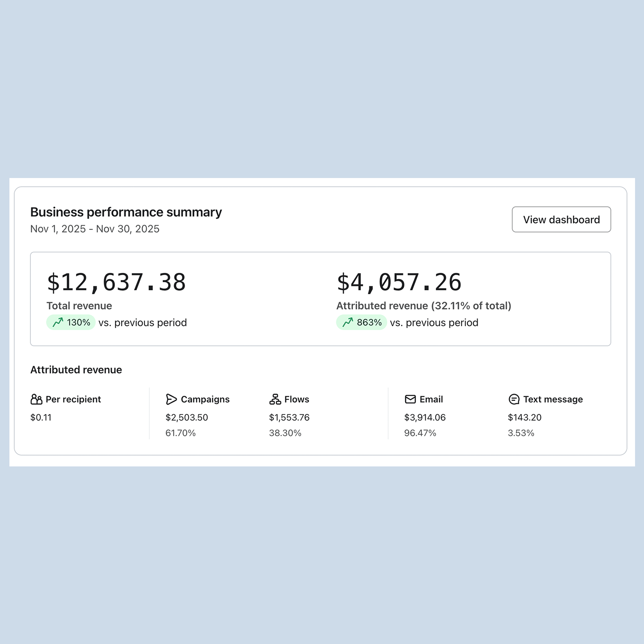Screen dimensions: 644x644
Task: Click the total revenue trend arrow icon
Action: click(58, 322)
